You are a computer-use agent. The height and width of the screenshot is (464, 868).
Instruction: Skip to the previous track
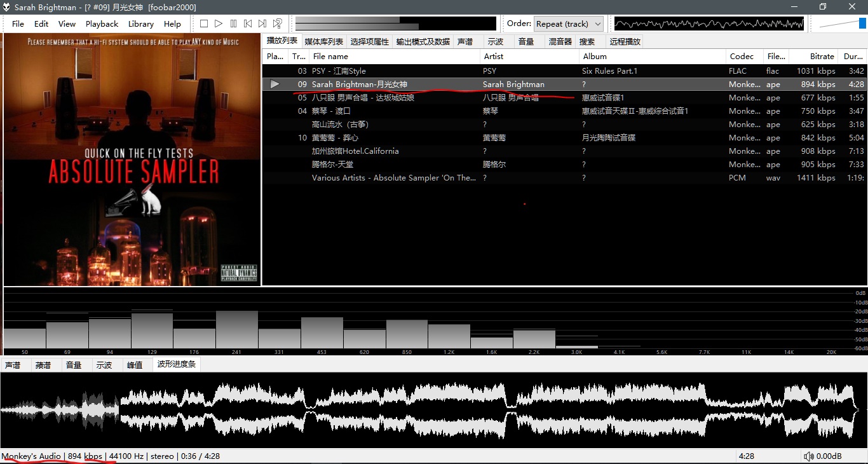tap(248, 24)
